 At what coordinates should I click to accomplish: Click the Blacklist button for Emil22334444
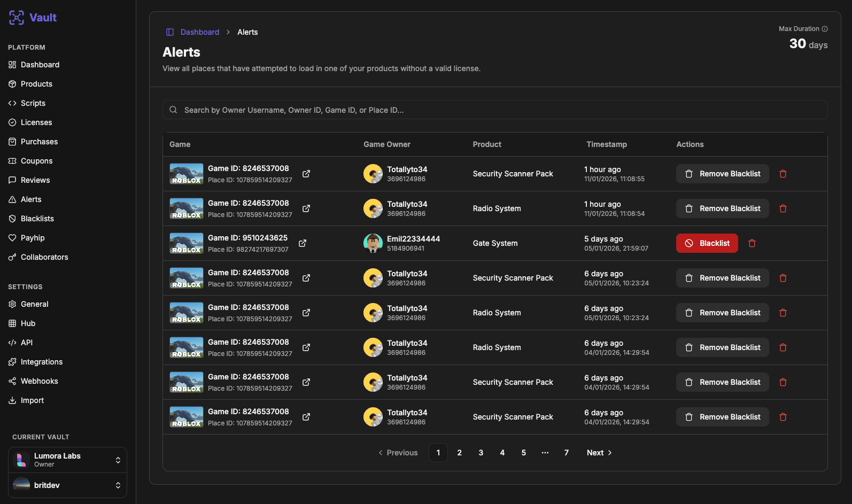(x=707, y=243)
